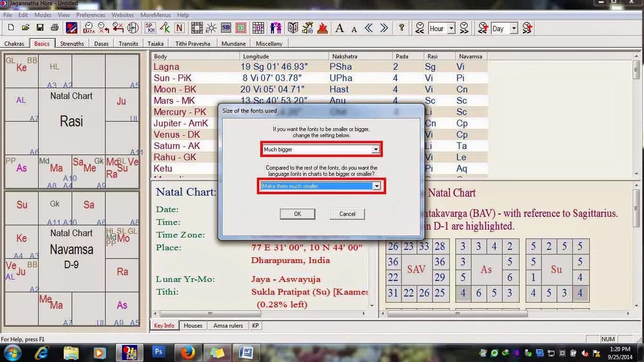The height and width of the screenshot is (362, 644).
Task: Click the double left chevron icon
Action: pyautogui.click(x=369, y=28)
